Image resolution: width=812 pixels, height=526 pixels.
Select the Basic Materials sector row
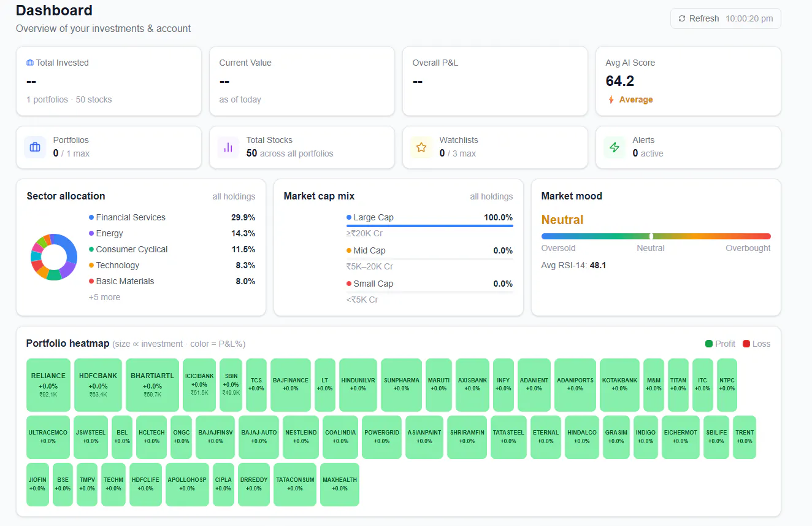point(172,281)
